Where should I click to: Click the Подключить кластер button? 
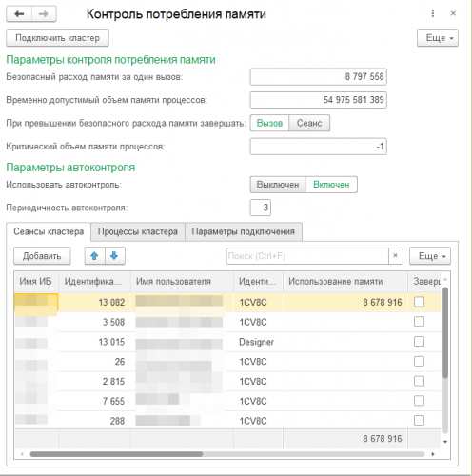(x=57, y=38)
